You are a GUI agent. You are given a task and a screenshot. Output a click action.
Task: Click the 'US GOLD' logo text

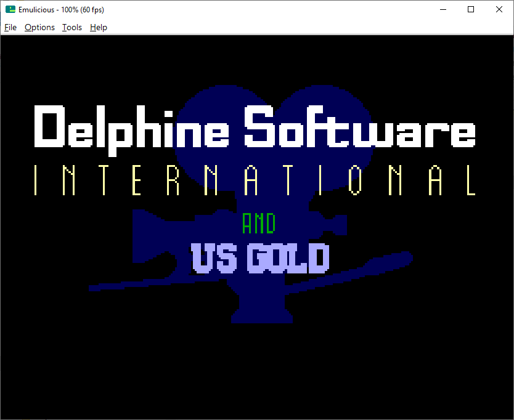click(260, 259)
